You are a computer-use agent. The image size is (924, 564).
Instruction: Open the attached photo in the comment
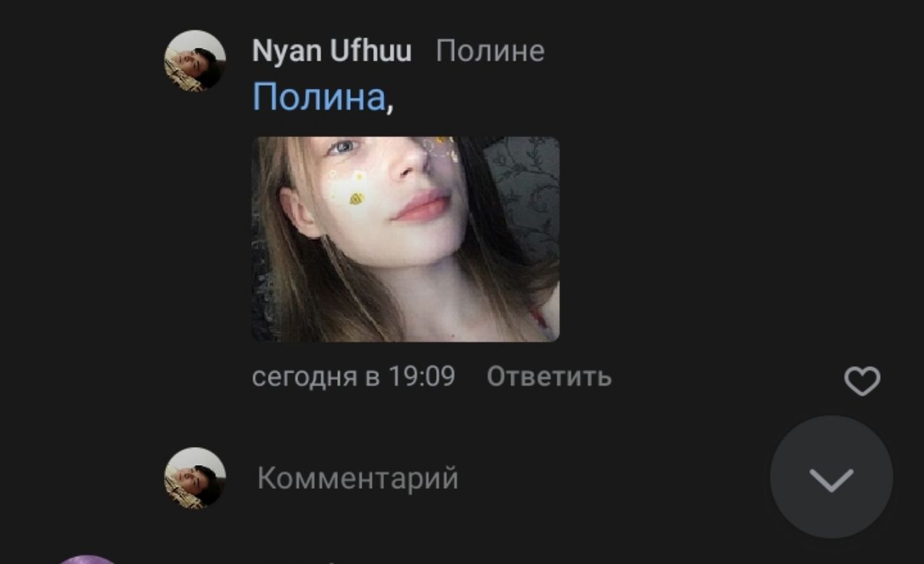[x=406, y=239]
